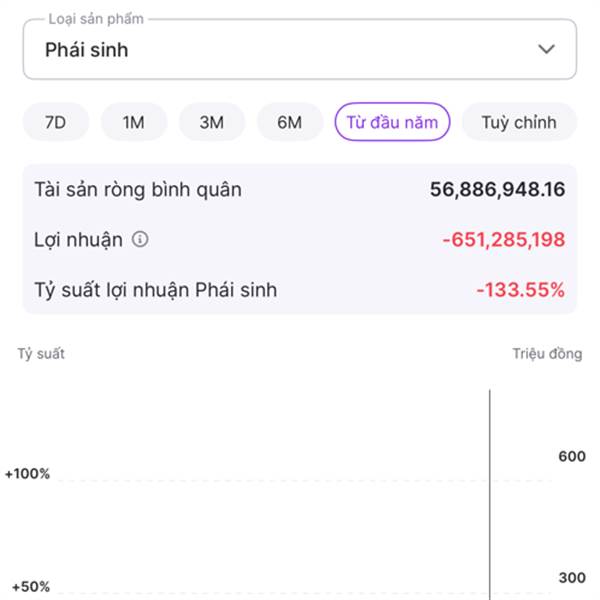600x600 pixels.
Task: Click the Tỷ suất lợi nhuận Phái sinh label
Action: coord(156,291)
